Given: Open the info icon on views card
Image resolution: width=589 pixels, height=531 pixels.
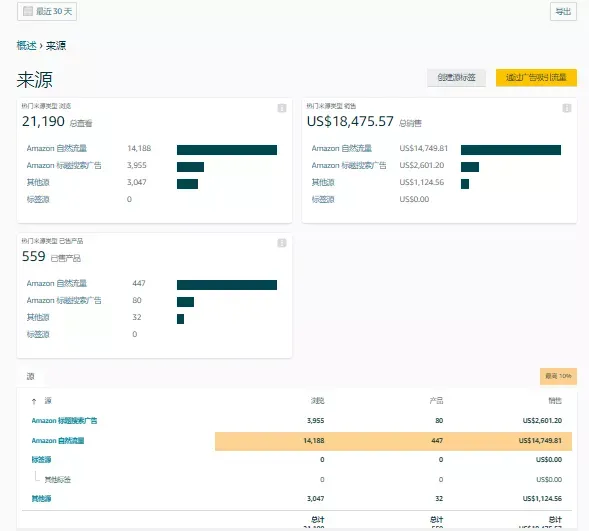Looking at the screenshot, I should [282, 108].
